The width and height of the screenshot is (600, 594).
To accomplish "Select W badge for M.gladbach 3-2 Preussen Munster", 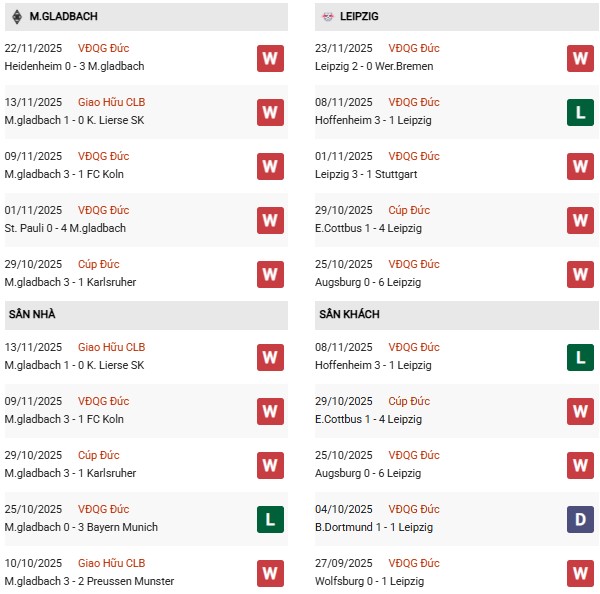I will click(270, 573).
